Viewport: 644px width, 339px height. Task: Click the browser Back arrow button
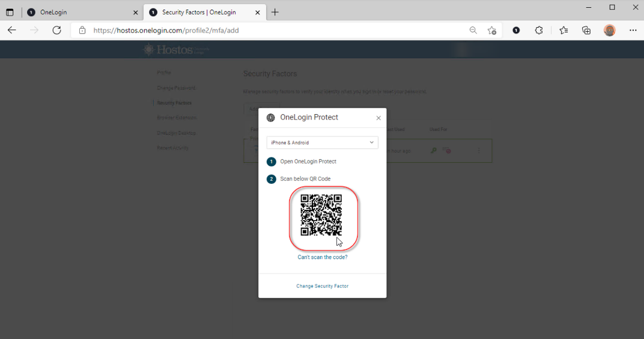[x=12, y=30]
